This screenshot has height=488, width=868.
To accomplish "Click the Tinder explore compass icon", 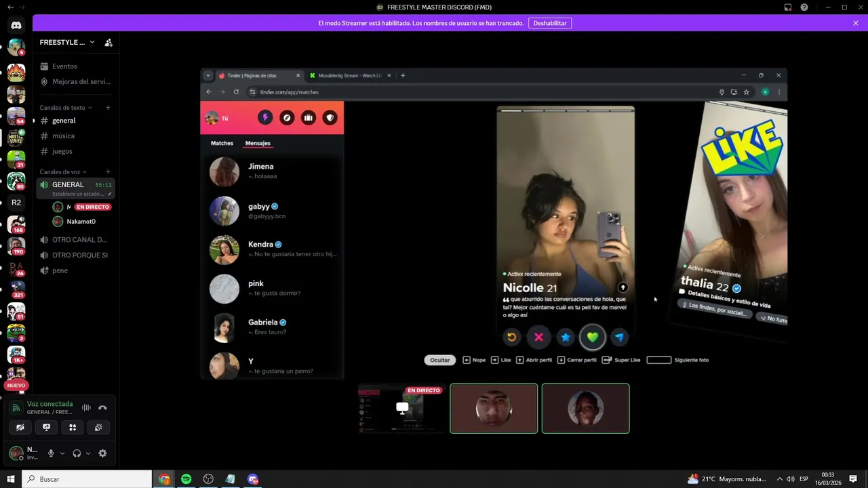I will click(287, 118).
